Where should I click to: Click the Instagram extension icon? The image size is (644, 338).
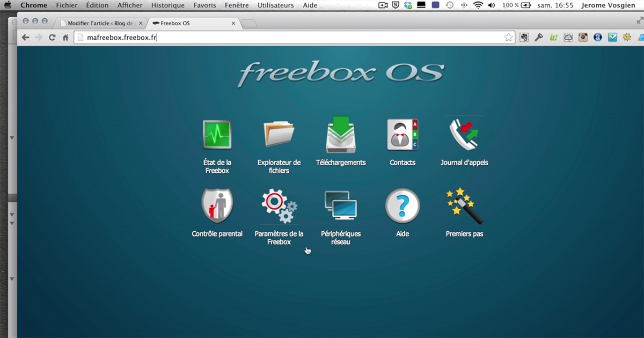(x=583, y=38)
